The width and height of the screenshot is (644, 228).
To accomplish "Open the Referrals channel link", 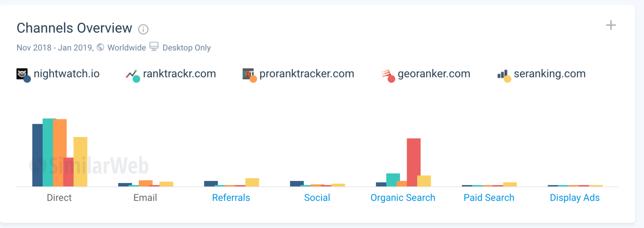I will click(x=231, y=198).
